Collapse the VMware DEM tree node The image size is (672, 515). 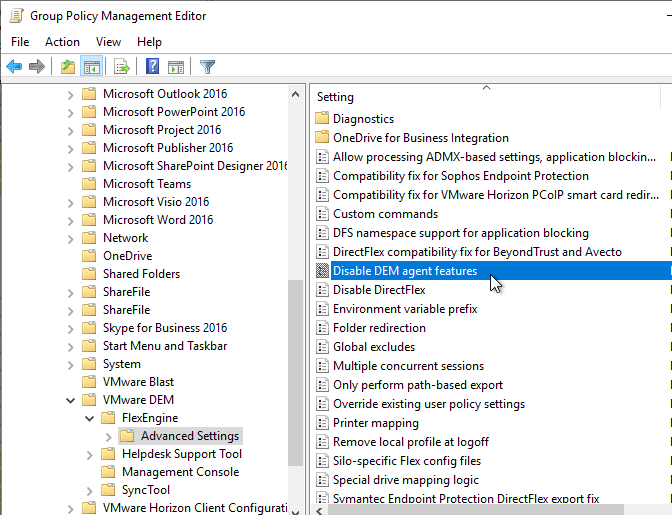point(70,400)
